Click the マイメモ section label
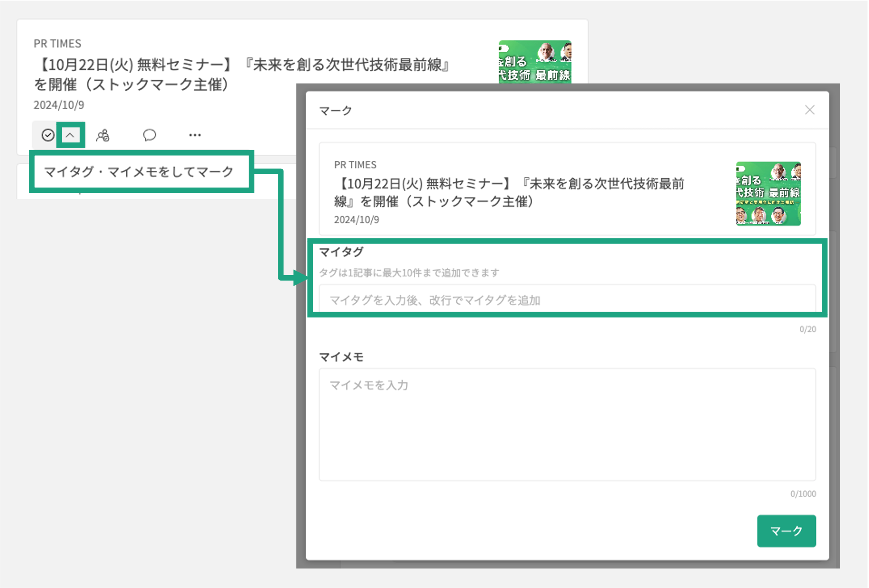 tap(341, 357)
